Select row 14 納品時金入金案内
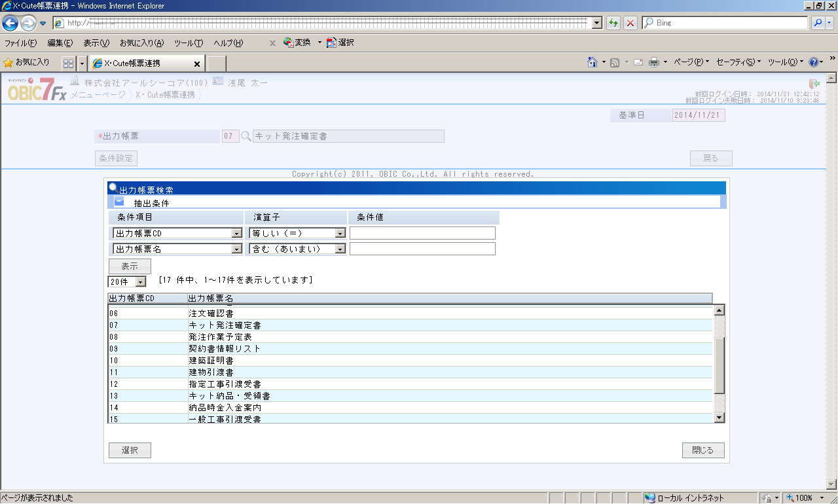This screenshot has height=504, width=838. coord(410,407)
